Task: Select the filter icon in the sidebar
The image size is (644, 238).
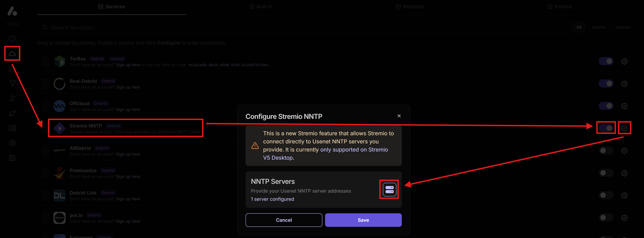Action: 12,84
